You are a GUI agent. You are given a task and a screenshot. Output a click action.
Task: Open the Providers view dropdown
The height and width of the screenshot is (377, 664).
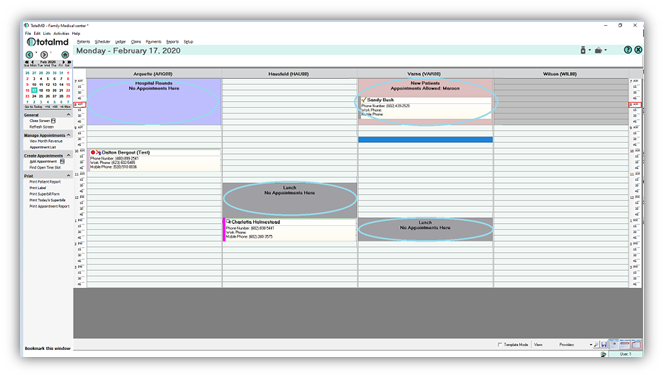575,345
